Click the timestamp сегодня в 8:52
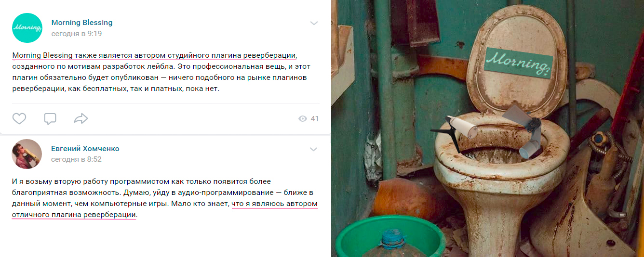 click(77, 159)
